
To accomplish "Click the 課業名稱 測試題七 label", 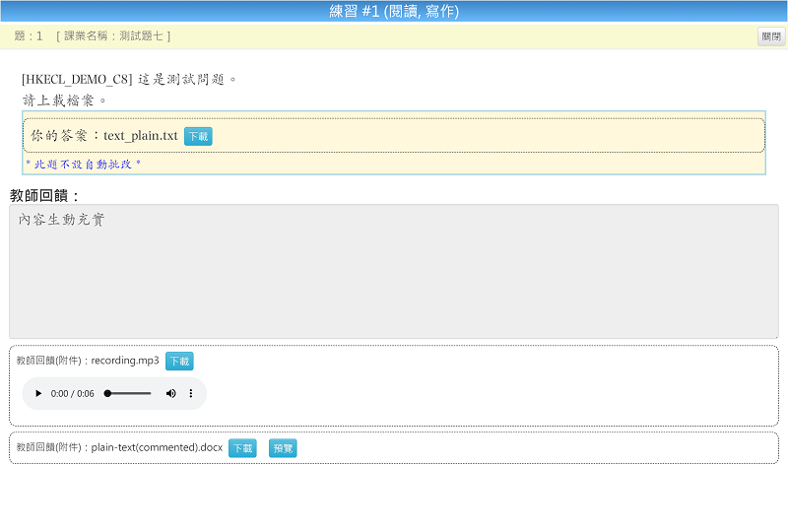I will click(x=113, y=35).
